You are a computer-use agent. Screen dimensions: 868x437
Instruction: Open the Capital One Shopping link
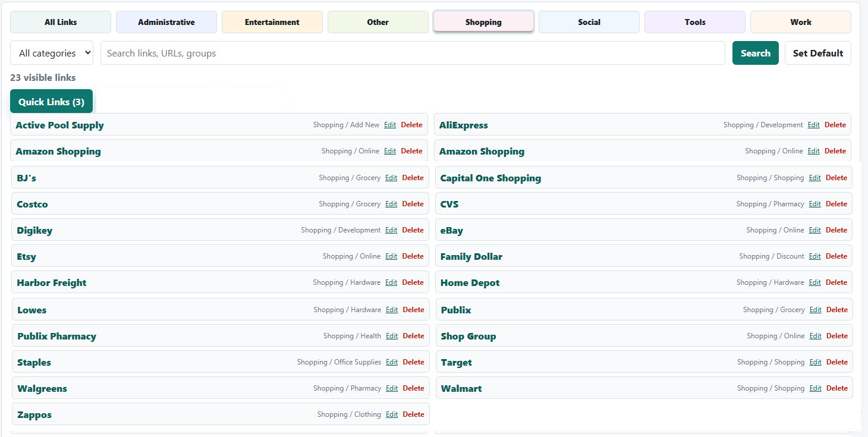pyautogui.click(x=490, y=178)
